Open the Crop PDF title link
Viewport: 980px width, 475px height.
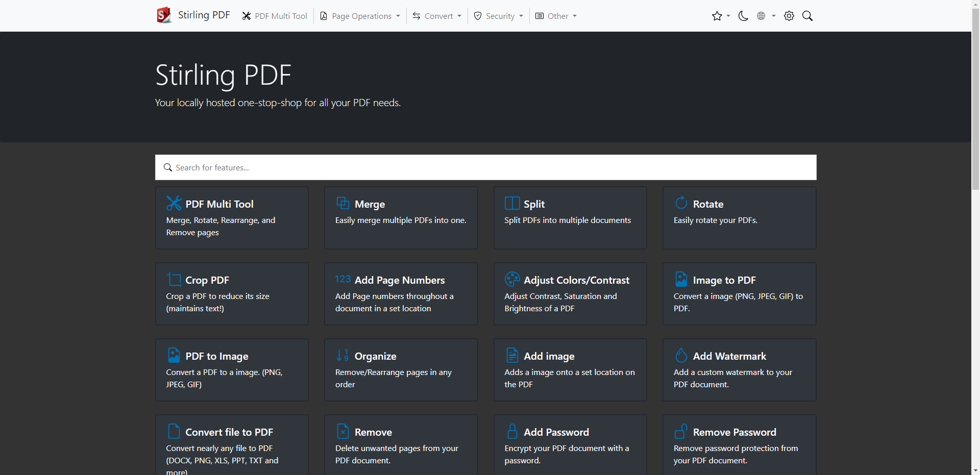207,280
